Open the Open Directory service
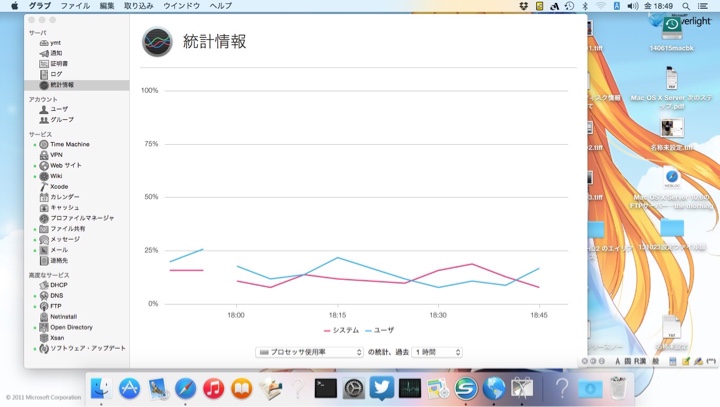The width and height of the screenshot is (720, 407). (x=66, y=328)
